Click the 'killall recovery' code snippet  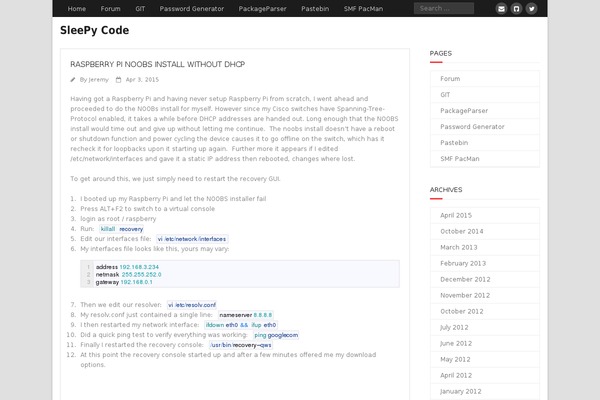122,229
